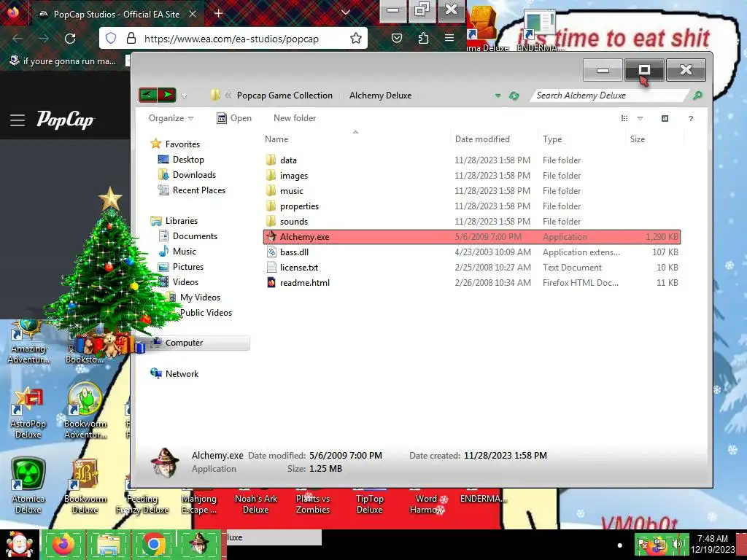Screen dimensions: 747x560
Task: Click the help question mark icon
Action: point(691,119)
